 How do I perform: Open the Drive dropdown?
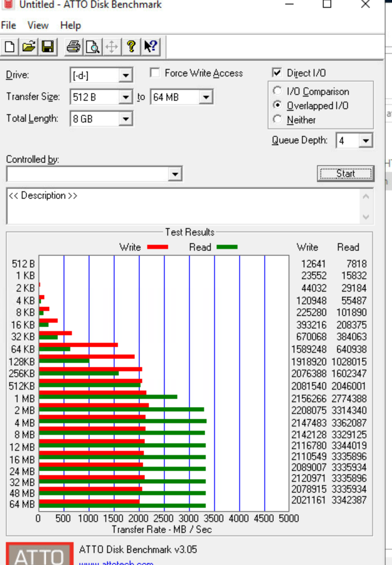[x=125, y=75]
